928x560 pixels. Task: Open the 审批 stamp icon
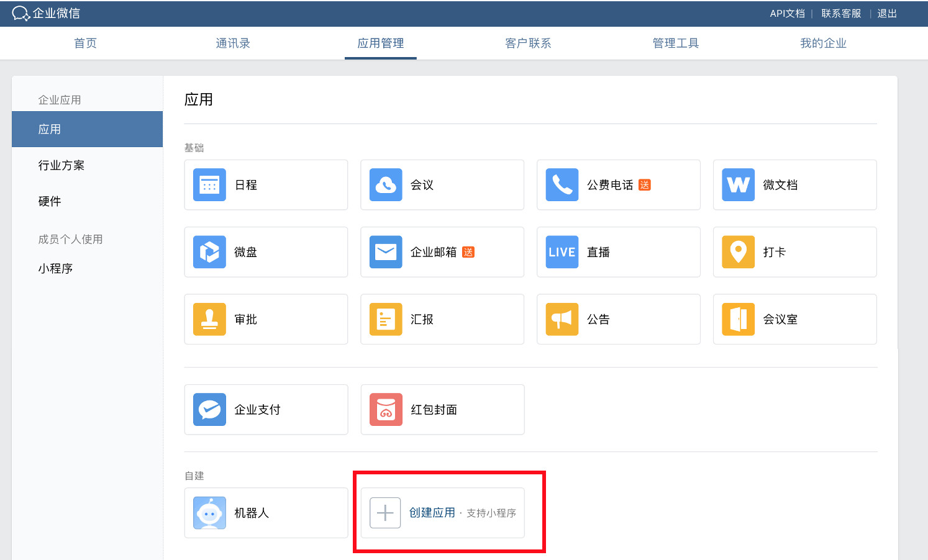pos(209,319)
